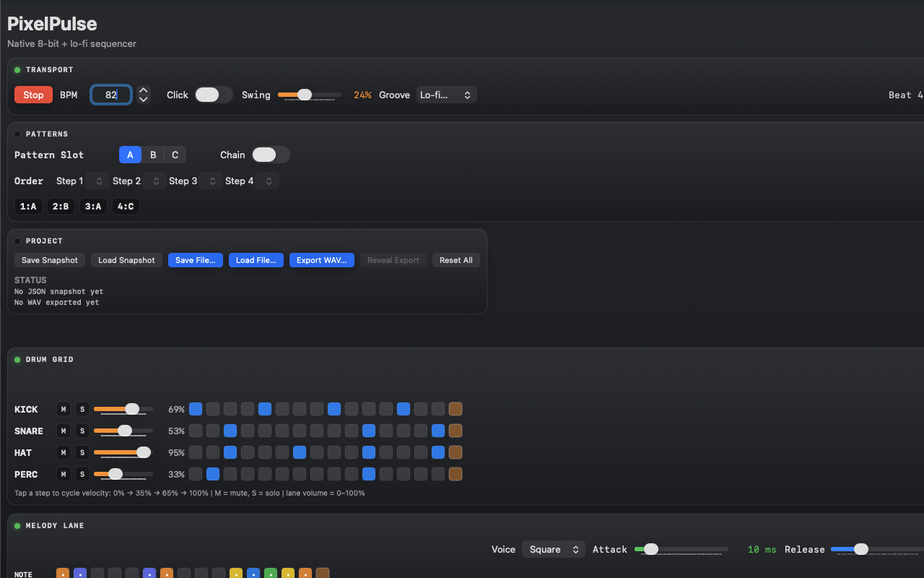This screenshot has width=924, height=578.
Task: Toggle KICK row step 1 cell
Action: 196,409
